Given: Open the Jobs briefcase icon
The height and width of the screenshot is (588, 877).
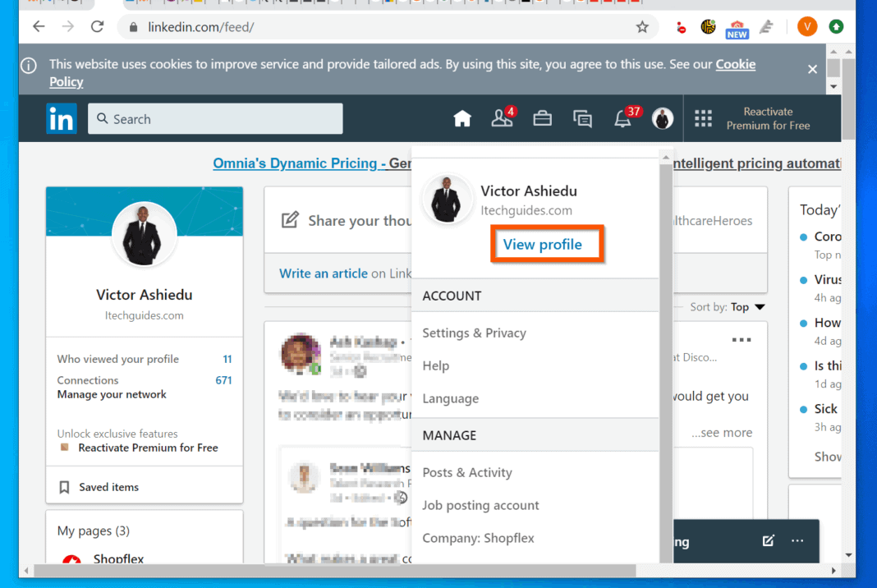Looking at the screenshot, I should 542,118.
